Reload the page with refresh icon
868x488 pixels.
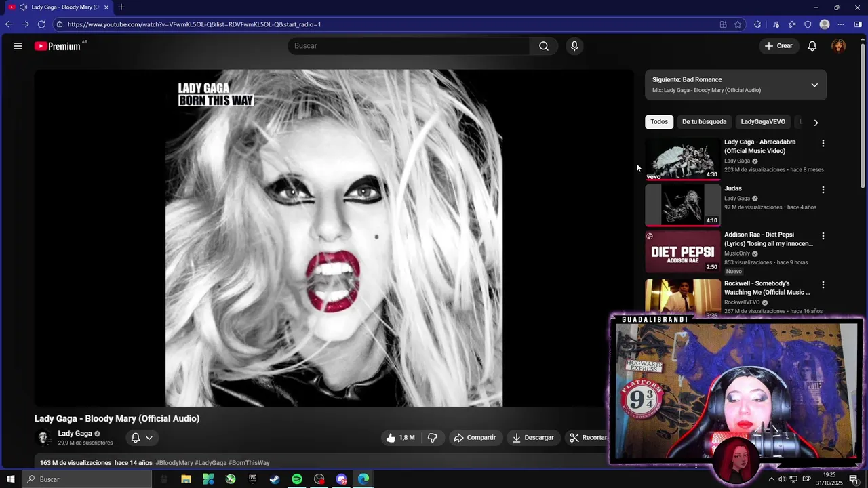(41, 24)
